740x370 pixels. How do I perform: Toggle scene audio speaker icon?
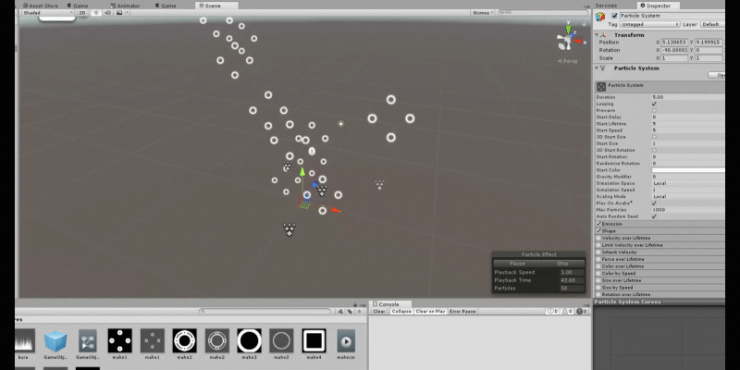coord(108,13)
